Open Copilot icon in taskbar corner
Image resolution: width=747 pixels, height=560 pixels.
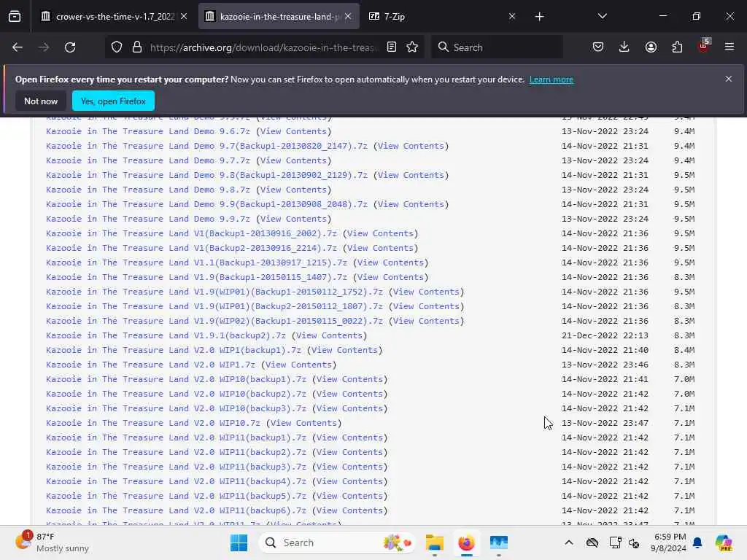(x=724, y=542)
